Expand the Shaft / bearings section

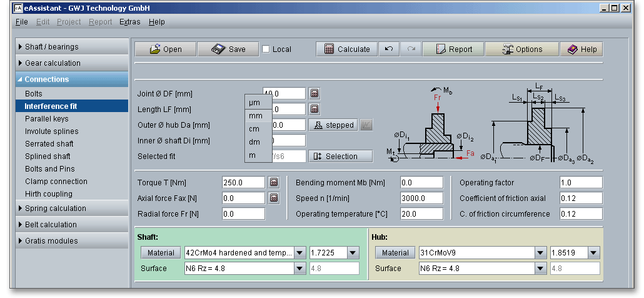pyautogui.click(x=71, y=47)
